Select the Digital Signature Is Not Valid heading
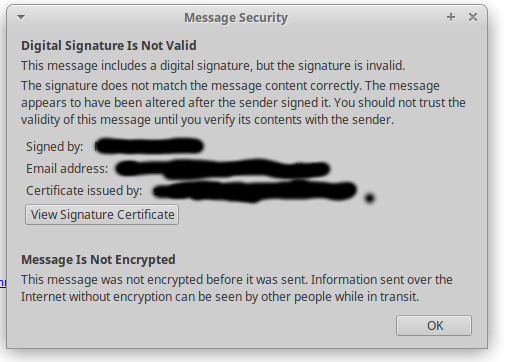 pyautogui.click(x=109, y=46)
